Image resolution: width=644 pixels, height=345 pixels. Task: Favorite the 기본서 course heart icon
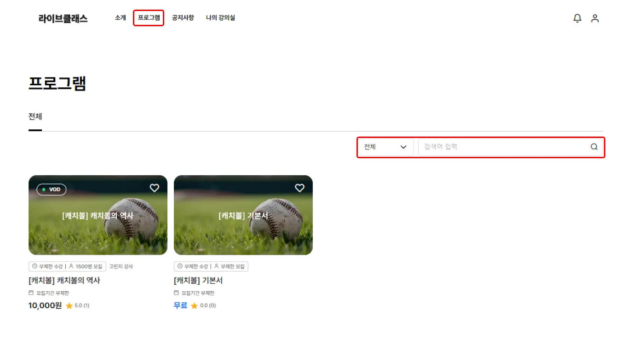(300, 188)
